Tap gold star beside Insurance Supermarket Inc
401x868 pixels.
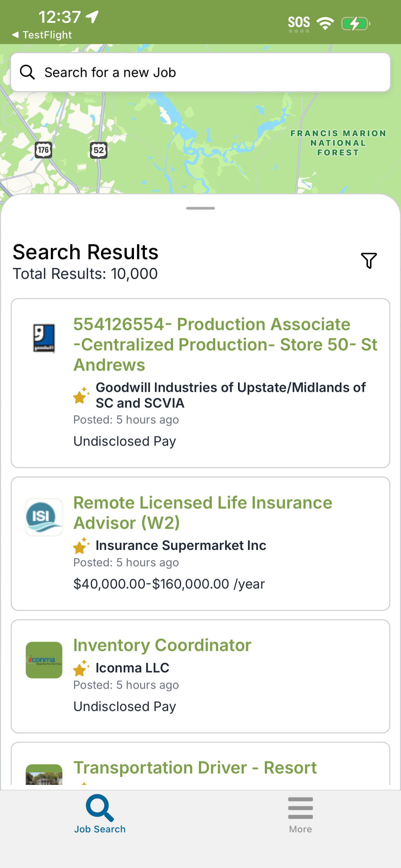[82, 546]
